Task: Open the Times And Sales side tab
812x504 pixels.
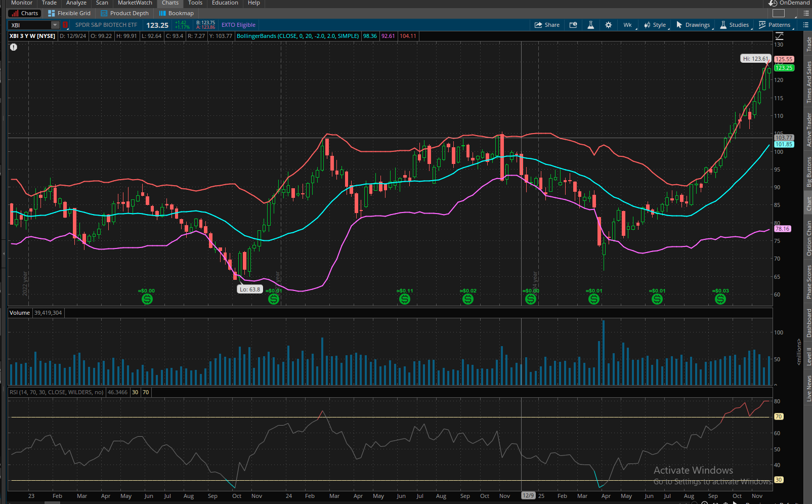Action: pyautogui.click(x=808, y=82)
